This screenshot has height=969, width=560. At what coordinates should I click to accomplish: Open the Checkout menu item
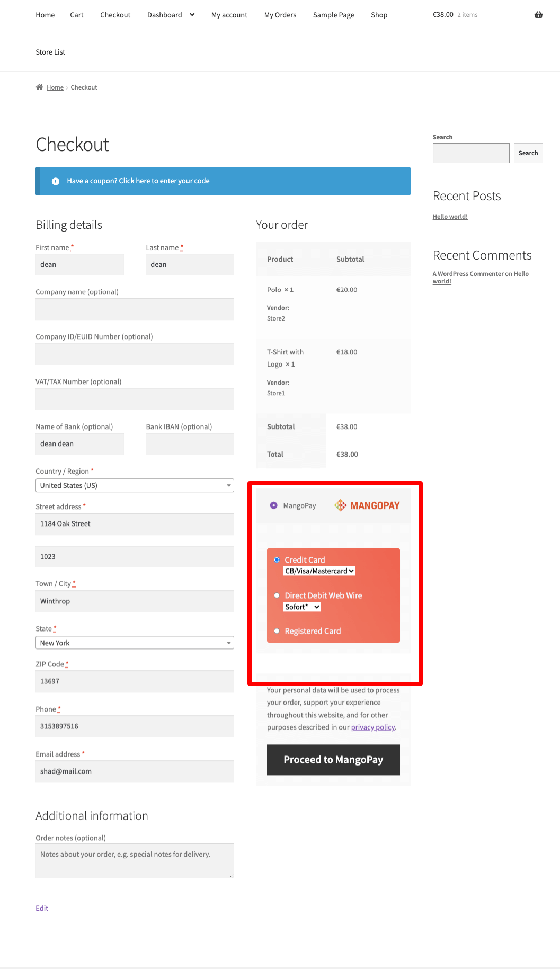click(x=115, y=15)
